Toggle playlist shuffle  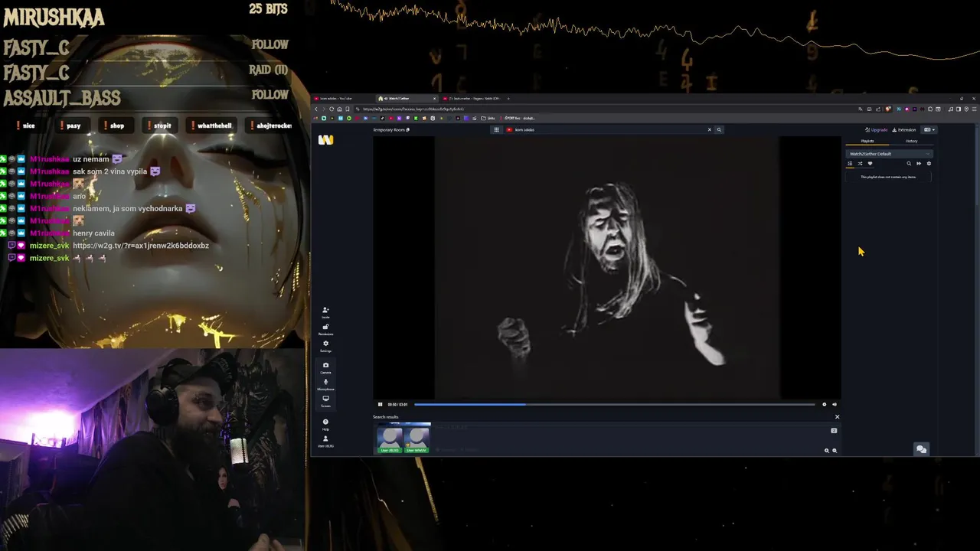coord(860,163)
